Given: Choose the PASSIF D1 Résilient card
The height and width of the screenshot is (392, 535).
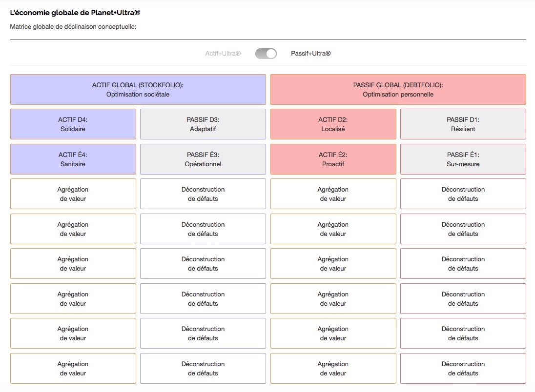Looking at the screenshot, I should click(463, 124).
